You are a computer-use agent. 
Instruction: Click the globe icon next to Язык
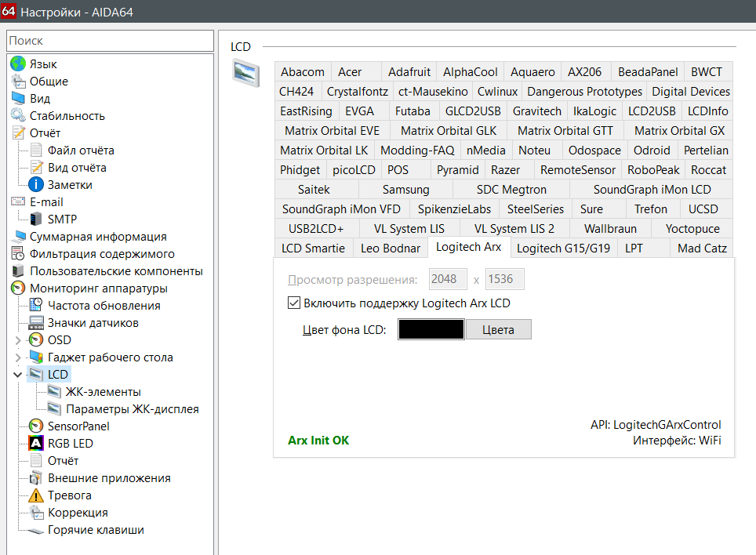tap(18, 63)
